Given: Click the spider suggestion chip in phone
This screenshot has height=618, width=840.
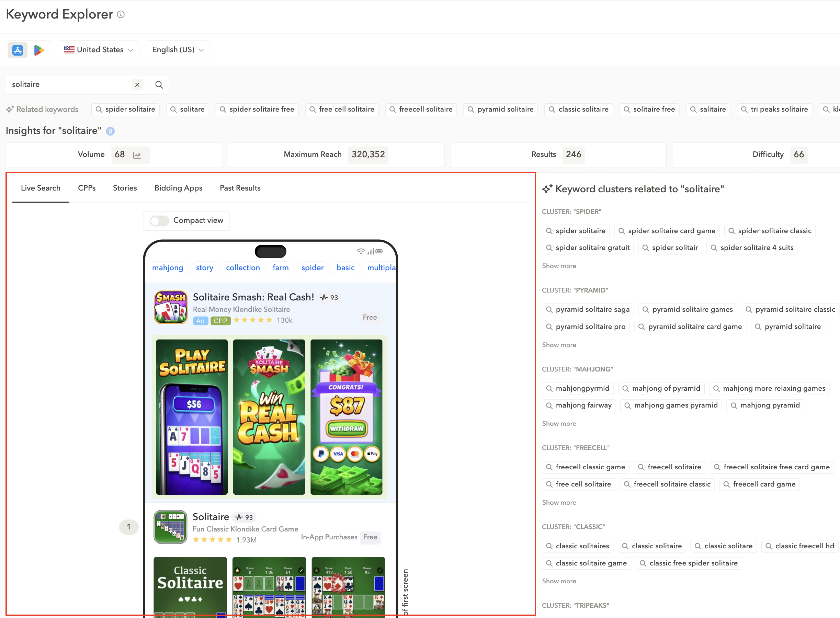Looking at the screenshot, I should (x=313, y=268).
